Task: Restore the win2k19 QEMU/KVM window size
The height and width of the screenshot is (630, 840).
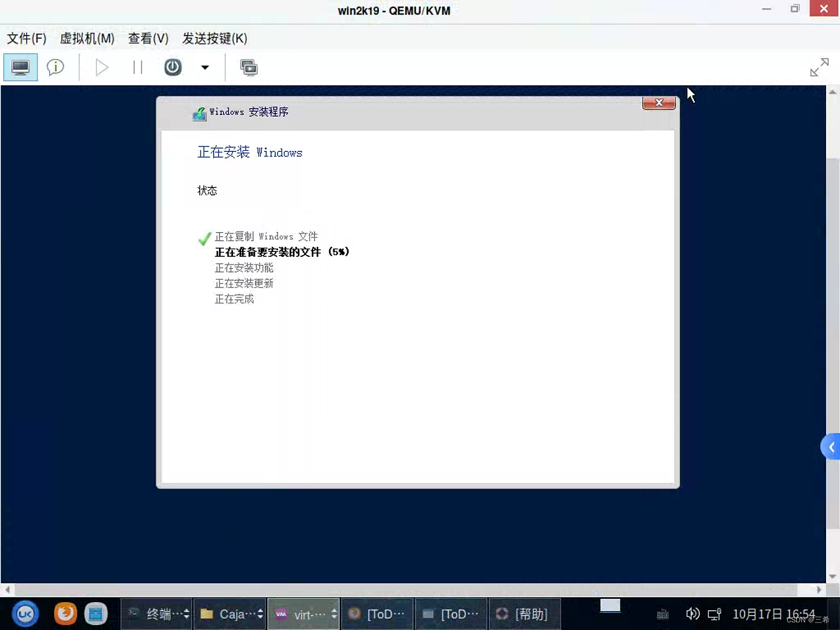Action: (x=794, y=9)
